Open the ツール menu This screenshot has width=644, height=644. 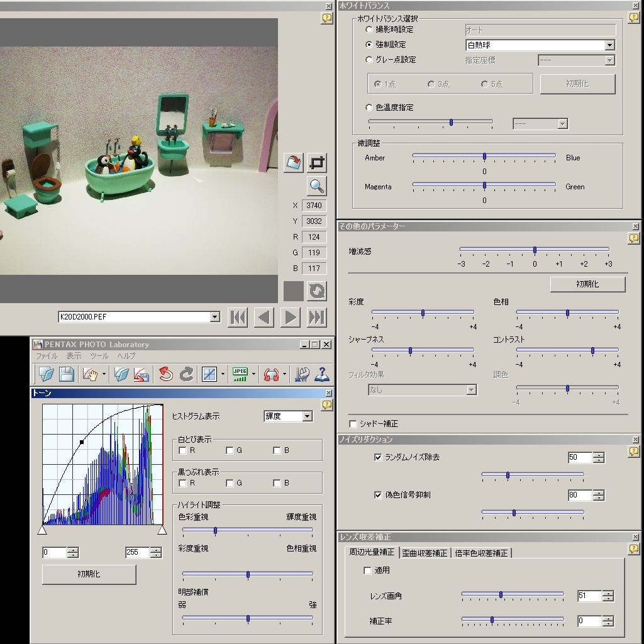tap(99, 356)
